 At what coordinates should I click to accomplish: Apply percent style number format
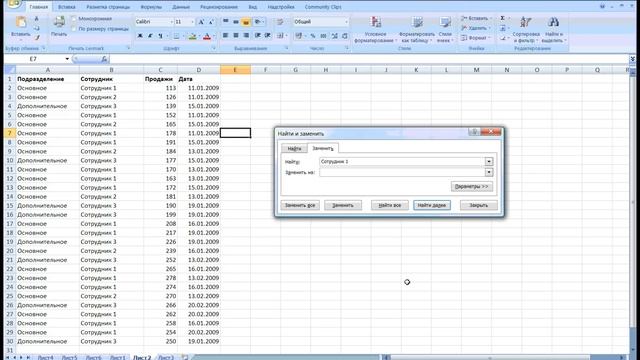(x=313, y=36)
